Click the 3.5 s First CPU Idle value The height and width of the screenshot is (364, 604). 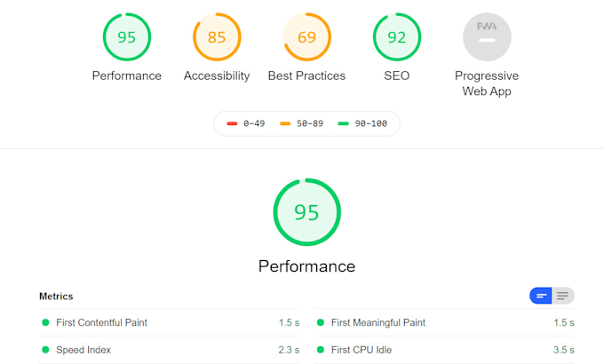tap(563, 350)
